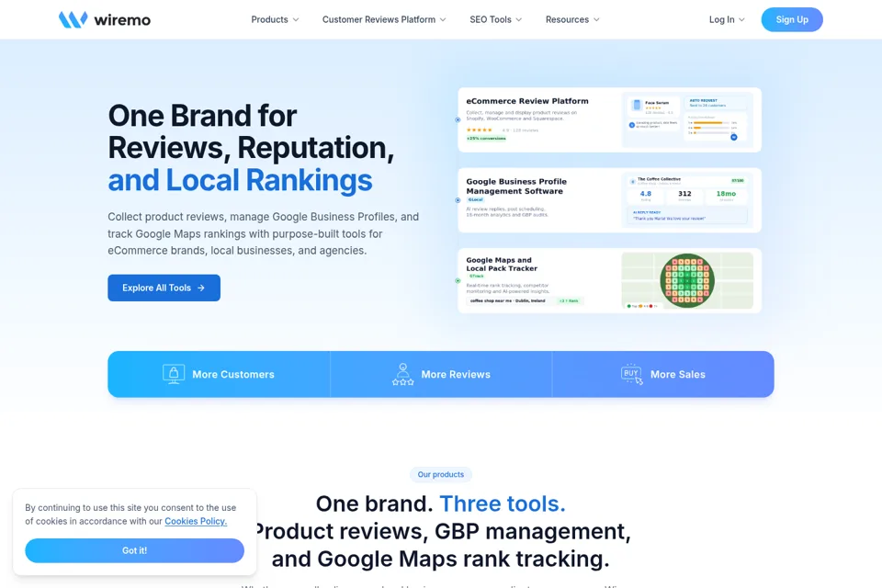882x588 pixels.
Task: Select the More Customers tab
Action: [219, 374]
